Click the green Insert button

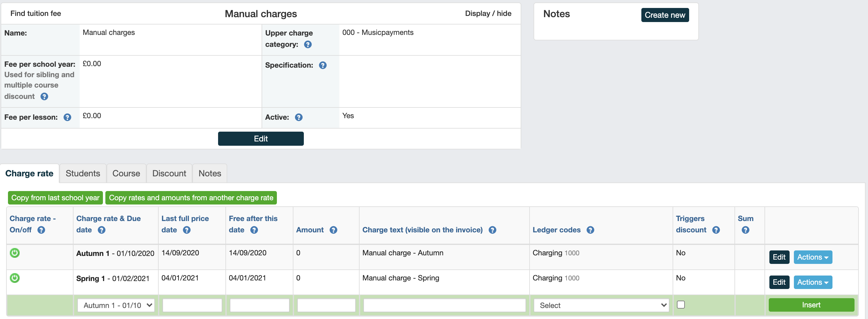point(811,305)
